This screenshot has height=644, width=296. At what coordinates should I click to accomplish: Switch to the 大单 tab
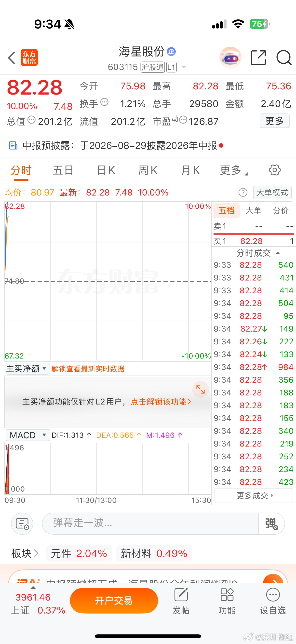point(254,210)
